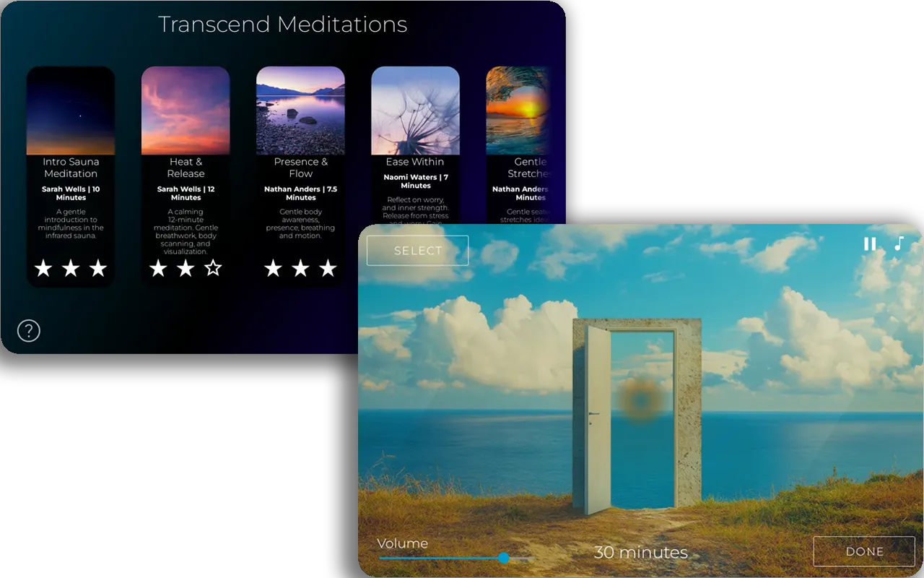
Task: Click the third star under Presence & Flow
Action: [x=327, y=269]
